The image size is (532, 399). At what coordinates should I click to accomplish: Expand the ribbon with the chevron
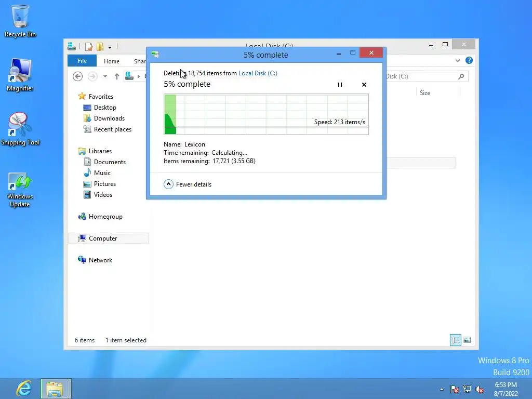458,60
